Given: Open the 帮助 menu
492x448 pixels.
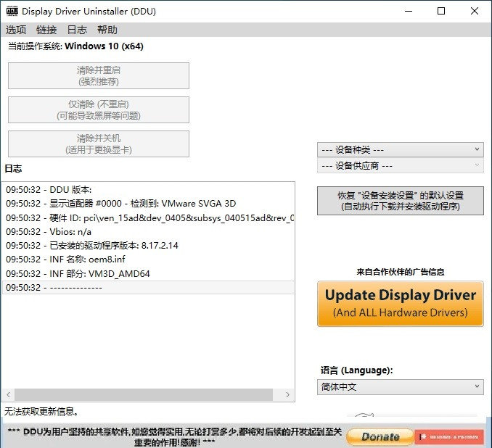Looking at the screenshot, I should click(x=107, y=30).
